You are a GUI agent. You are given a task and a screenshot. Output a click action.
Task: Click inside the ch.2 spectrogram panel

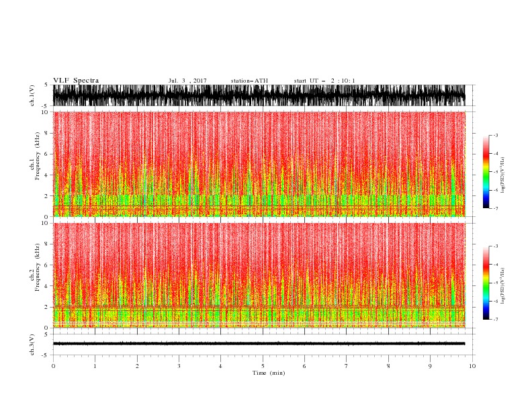259,275
